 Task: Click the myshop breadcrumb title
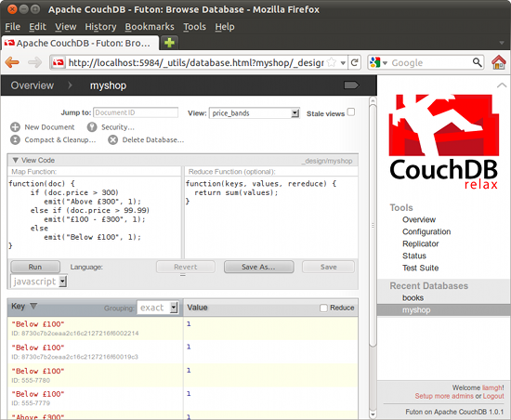pos(108,85)
